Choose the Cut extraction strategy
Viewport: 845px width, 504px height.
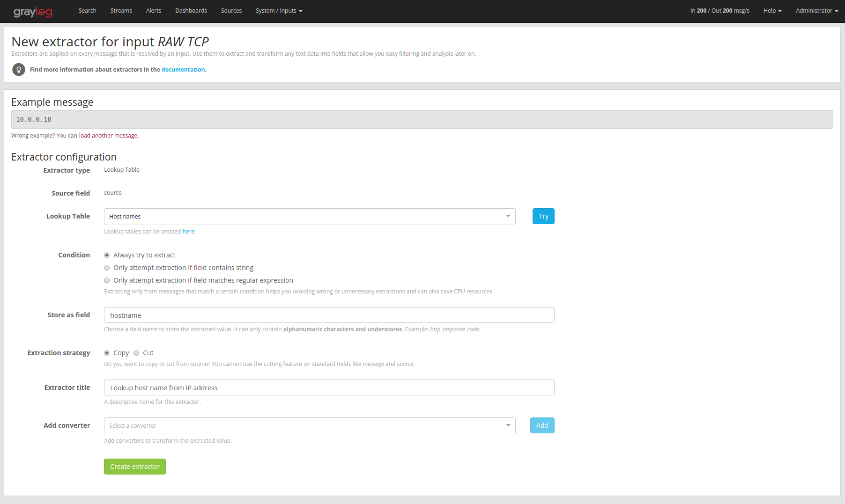(136, 353)
